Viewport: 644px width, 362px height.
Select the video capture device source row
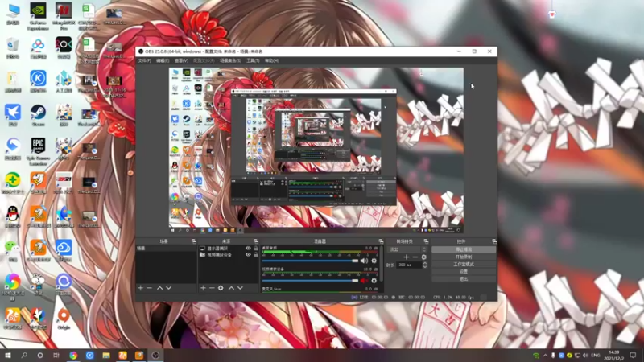[x=229, y=254]
